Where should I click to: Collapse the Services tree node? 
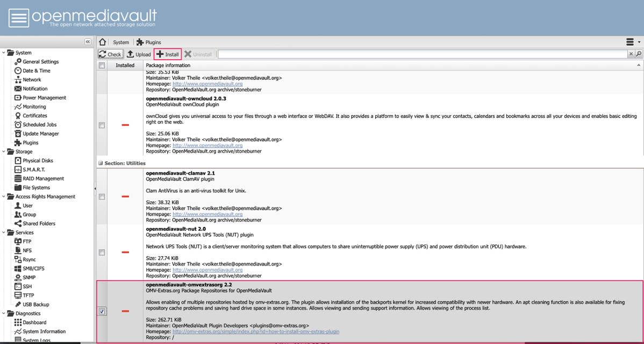point(4,232)
